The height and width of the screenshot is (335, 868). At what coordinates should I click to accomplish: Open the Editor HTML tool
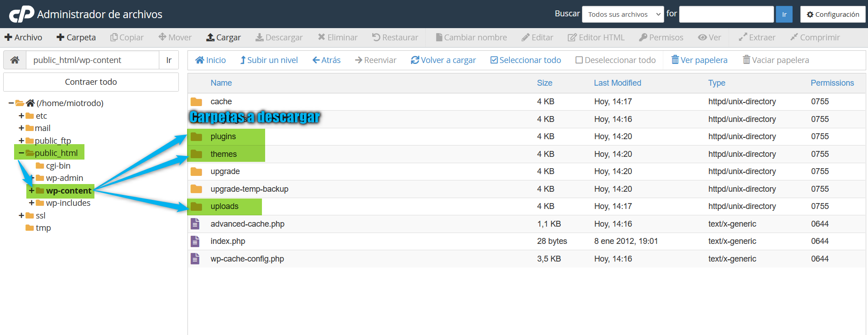point(596,37)
